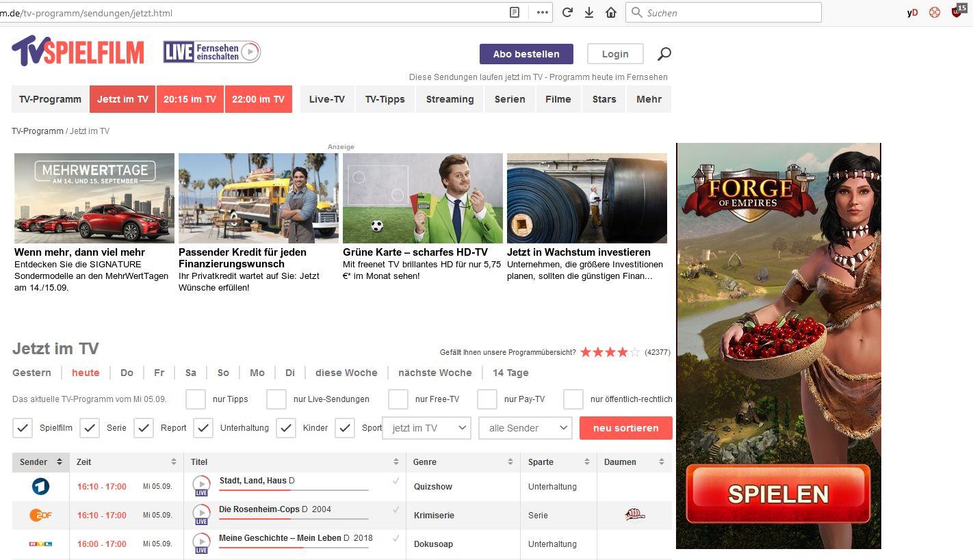Click the thumbs-up icon in Rosenheim-Cops row
The height and width of the screenshot is (560, 973).
click(635, 515)
